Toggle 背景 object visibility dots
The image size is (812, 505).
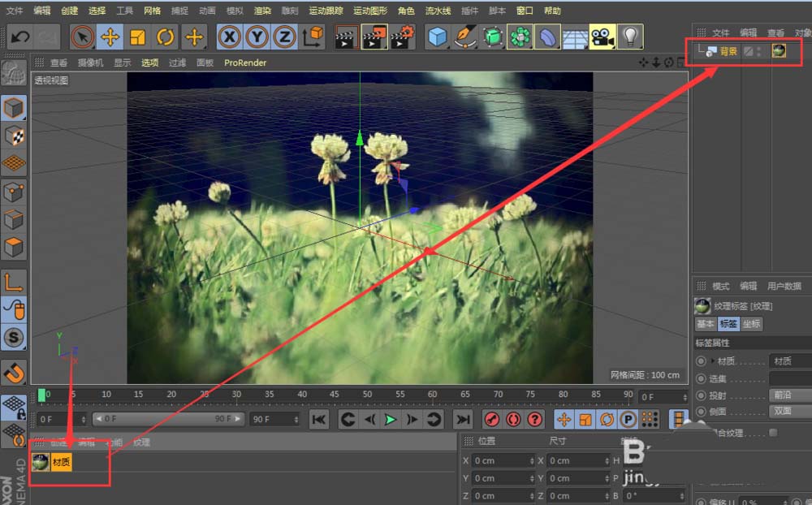tap(759, 51)
